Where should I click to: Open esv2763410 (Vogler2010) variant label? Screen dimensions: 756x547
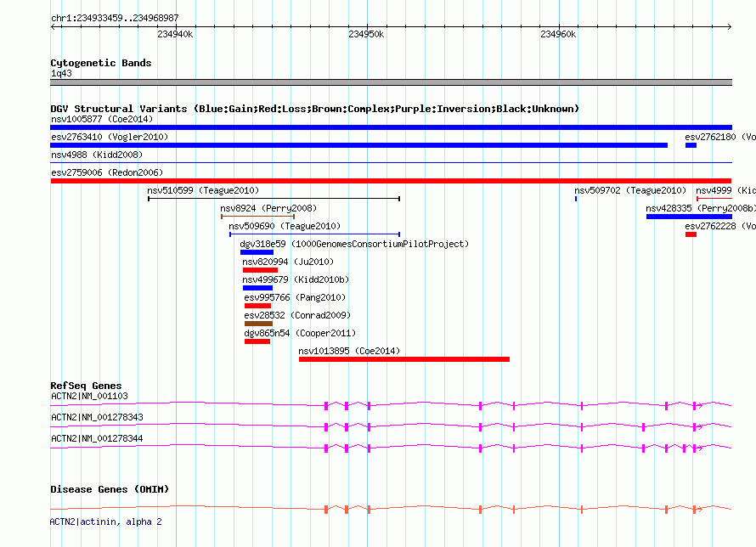pyautogui.click(x=110, y=137)
